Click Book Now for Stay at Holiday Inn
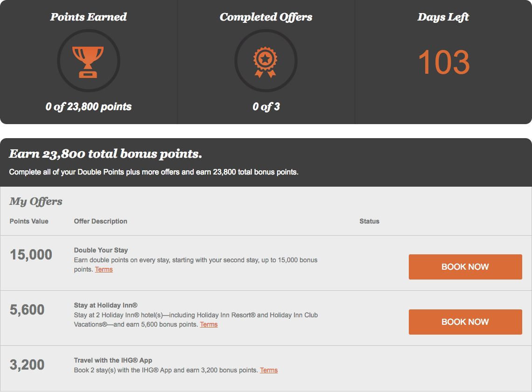 [465, 322]
